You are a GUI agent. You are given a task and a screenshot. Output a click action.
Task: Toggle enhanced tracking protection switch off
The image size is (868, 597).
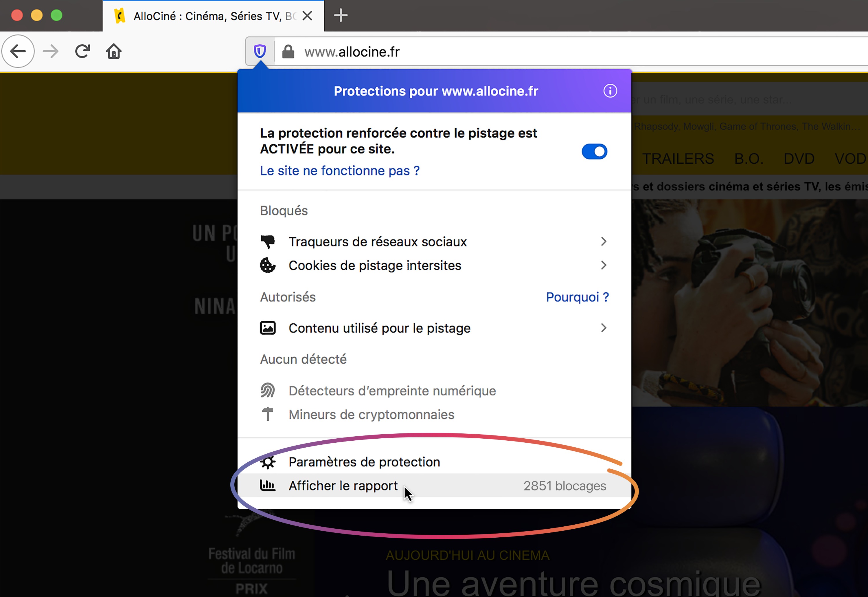point(594,151)
